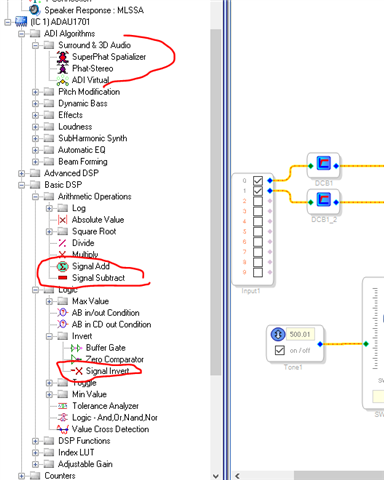Select the Signal Invert tree label
This screenshot has height=480, width=384.
pos(107,371)
